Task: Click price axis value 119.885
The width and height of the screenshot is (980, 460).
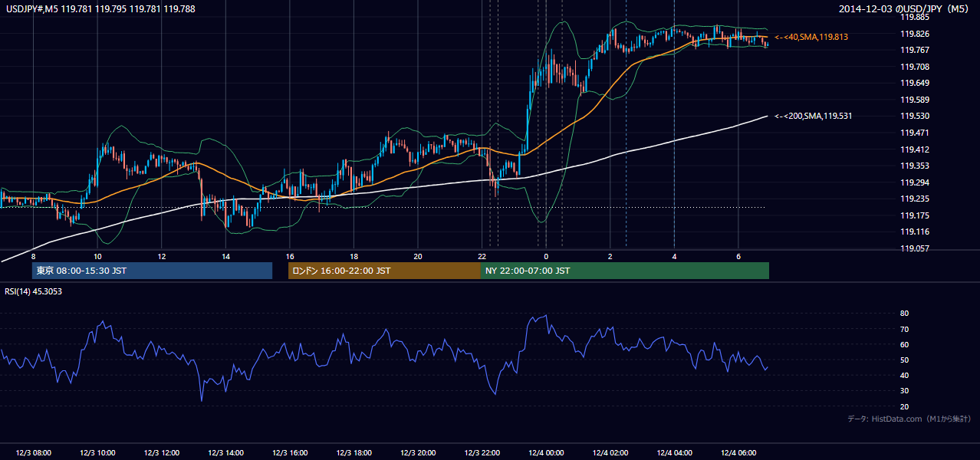Action: click(913, 17)
